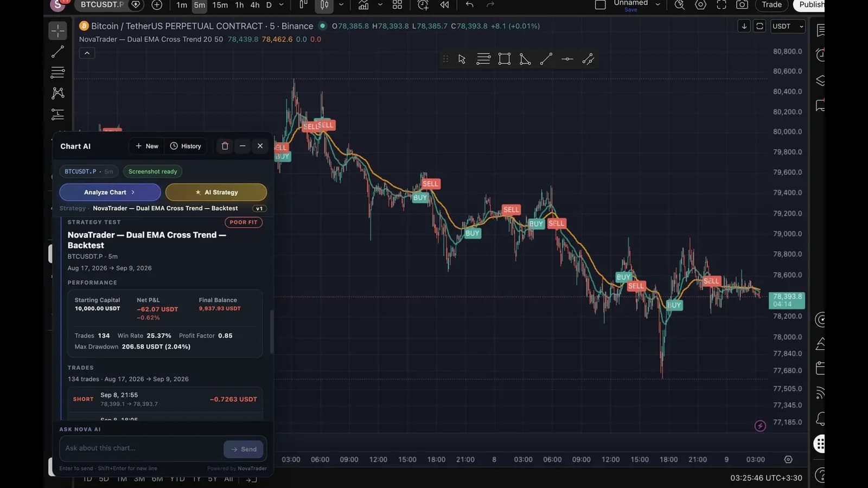Take a chart snapshot with camera icon
Screen dimensions: 868x488
[x=742, y=5]
